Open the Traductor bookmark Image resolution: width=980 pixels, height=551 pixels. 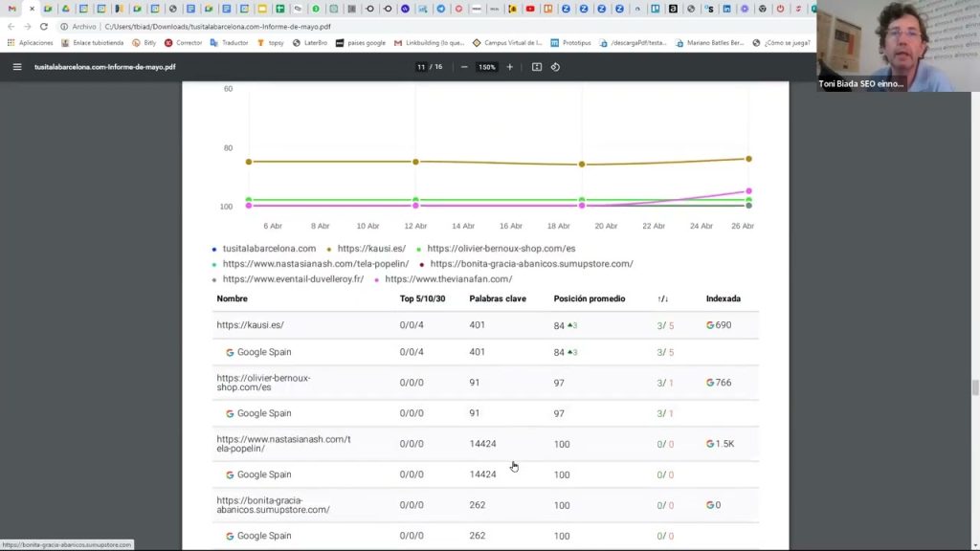(x=230, y=43)
